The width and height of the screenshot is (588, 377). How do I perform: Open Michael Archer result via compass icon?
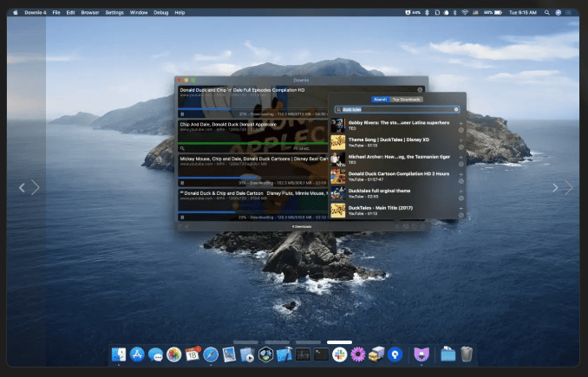tap(461, 164)
